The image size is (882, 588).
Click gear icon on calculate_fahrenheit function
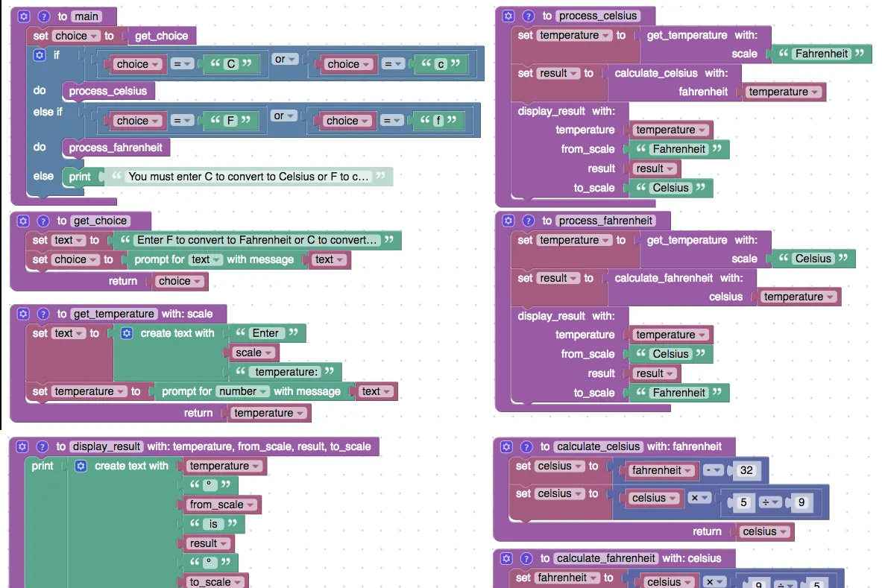pos(507,558)
